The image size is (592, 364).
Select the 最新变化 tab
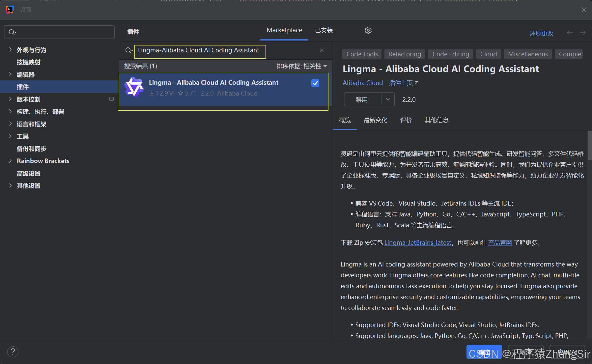click(376, 120)
